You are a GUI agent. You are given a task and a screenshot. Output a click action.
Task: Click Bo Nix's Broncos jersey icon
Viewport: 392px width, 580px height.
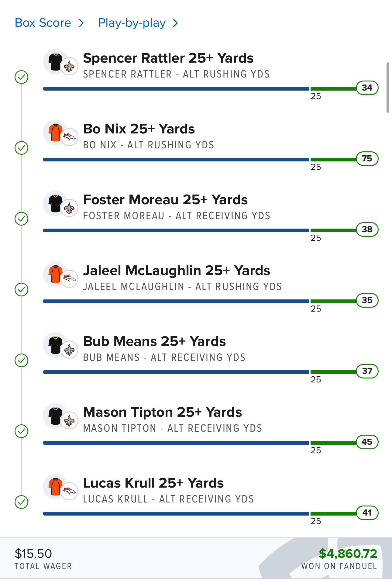click(x=56, y=133)
